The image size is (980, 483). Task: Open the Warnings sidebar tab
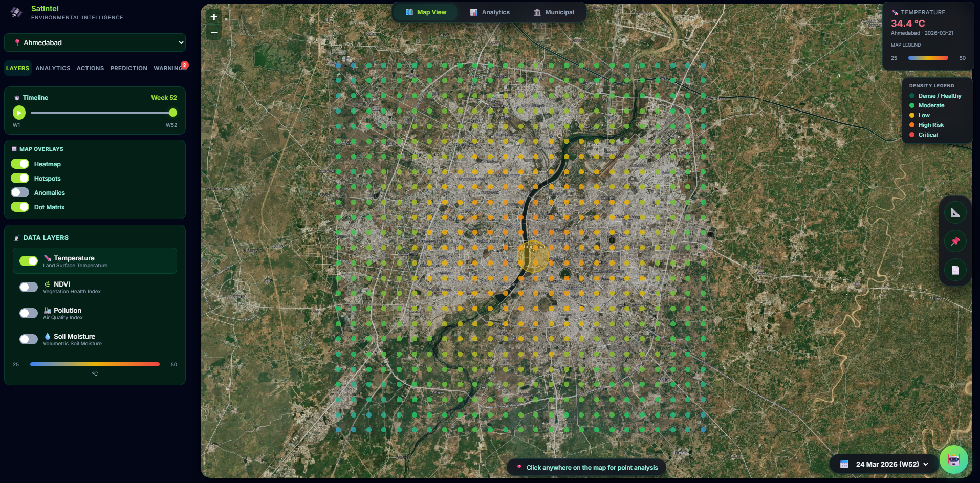pos(169,68)
